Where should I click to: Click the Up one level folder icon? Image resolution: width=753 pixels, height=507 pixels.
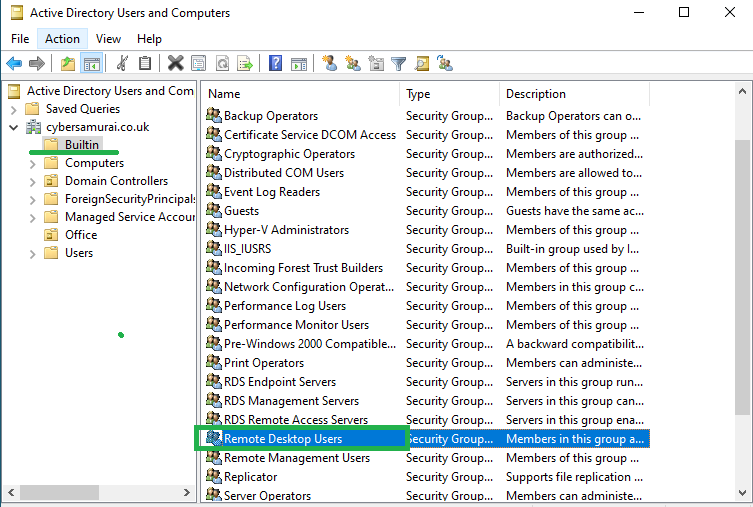pos(68,64)
